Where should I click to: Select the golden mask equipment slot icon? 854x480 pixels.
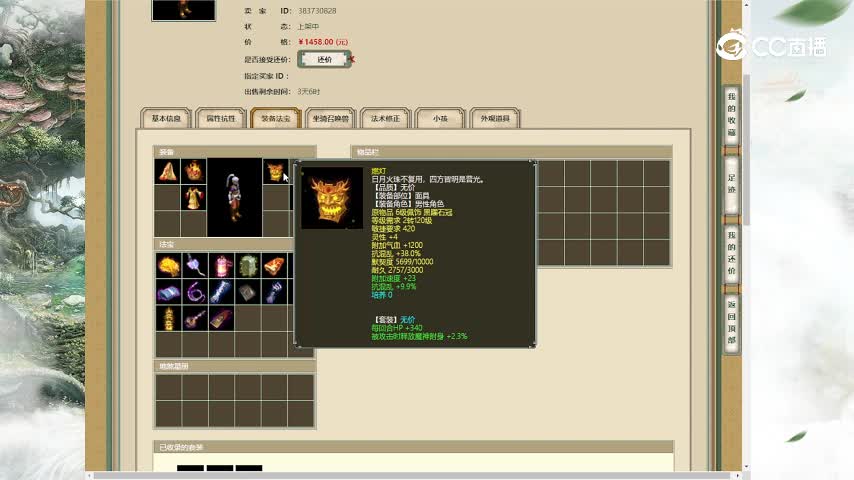(x=276, y=171)
